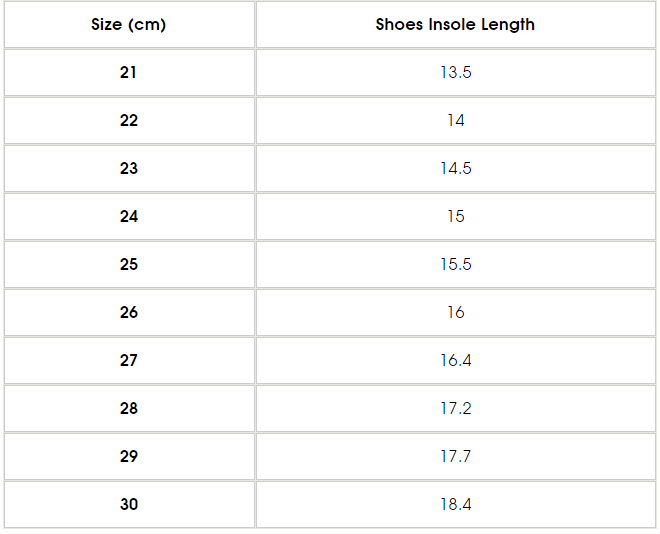Select the size 24 cell

[129, 216]
